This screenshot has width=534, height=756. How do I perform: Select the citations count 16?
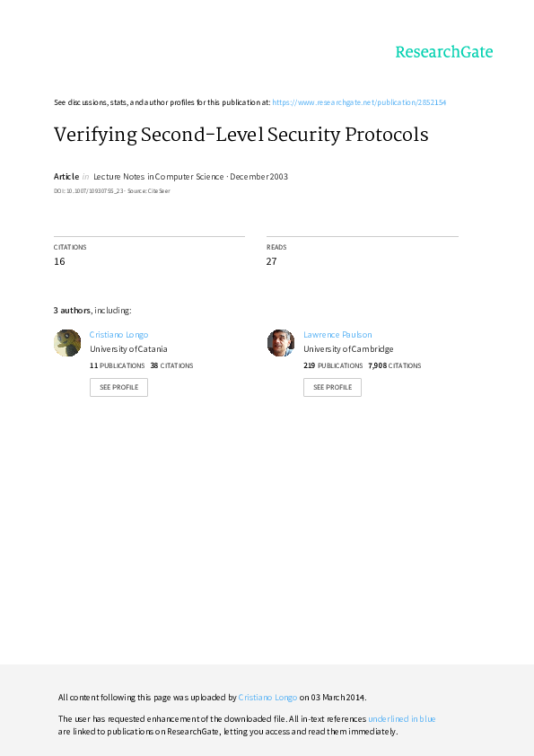pyautogui.click(x=59, y=261)
